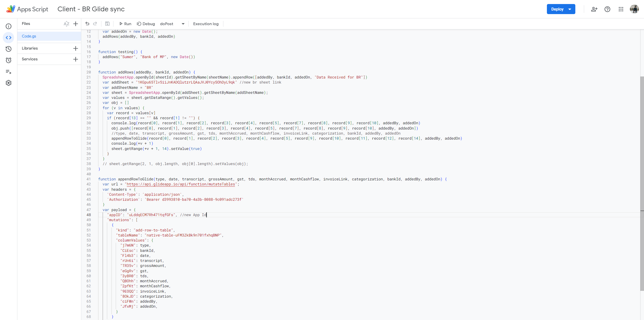This screenshot has height=320, width=644.
Task: Switch to the Editor view icon
Action: click(9, 37)
